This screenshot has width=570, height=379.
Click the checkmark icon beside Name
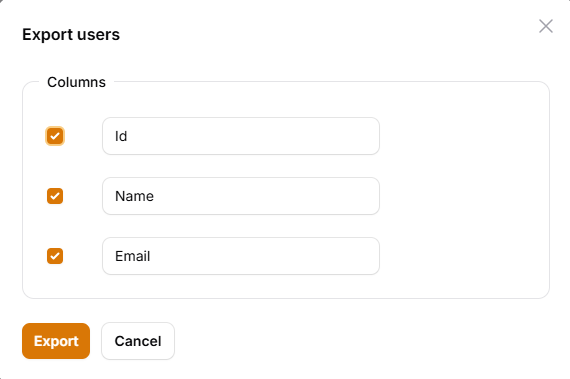coord(55,196)
